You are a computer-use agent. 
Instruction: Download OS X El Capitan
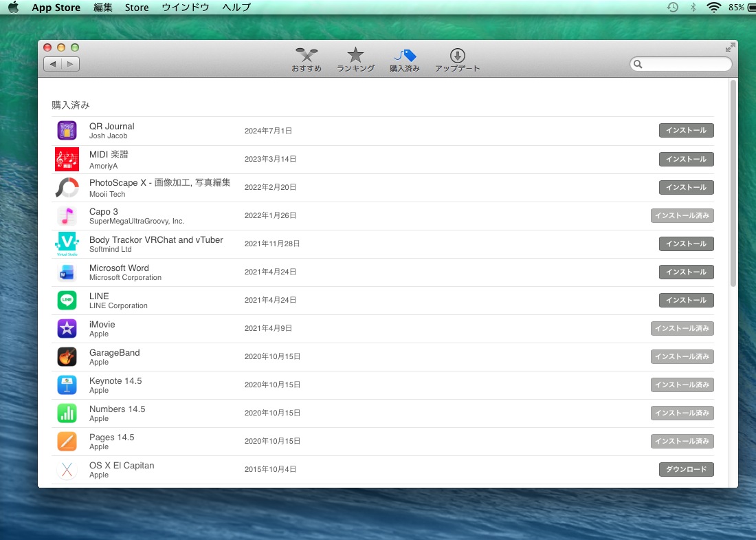[686, 470]
